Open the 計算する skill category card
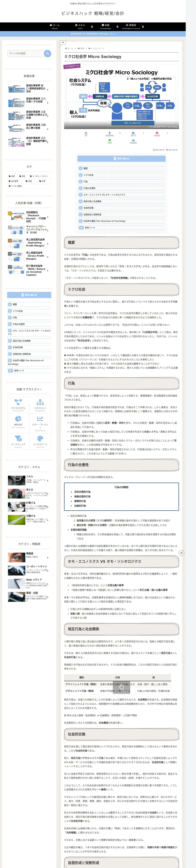Screen dimensions: 196x868 tap(29, 506)
